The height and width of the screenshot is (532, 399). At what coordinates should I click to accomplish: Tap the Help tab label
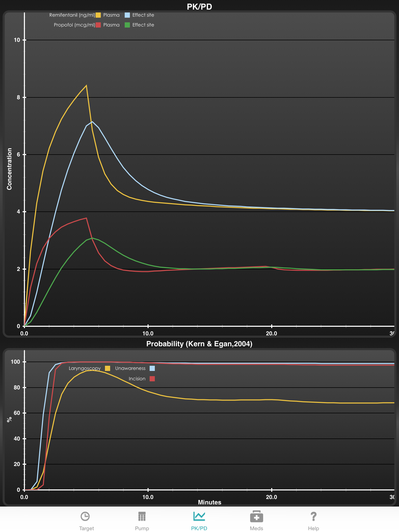(314, 528)
